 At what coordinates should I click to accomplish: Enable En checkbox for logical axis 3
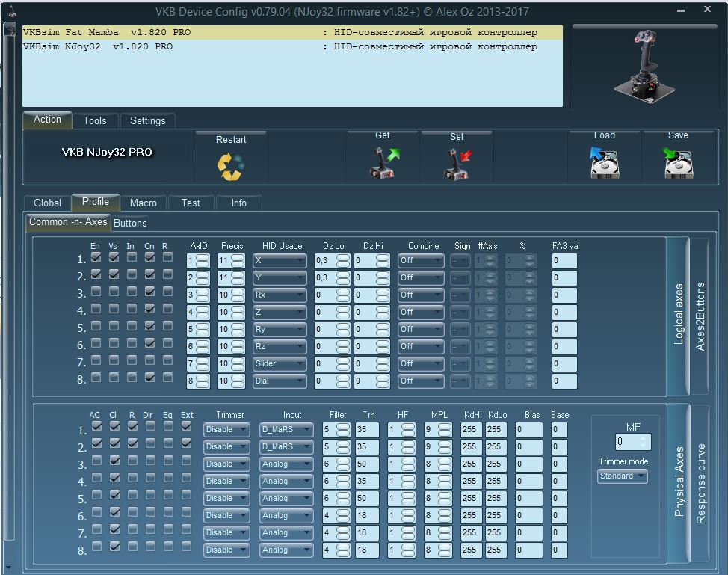coord(96,291)
